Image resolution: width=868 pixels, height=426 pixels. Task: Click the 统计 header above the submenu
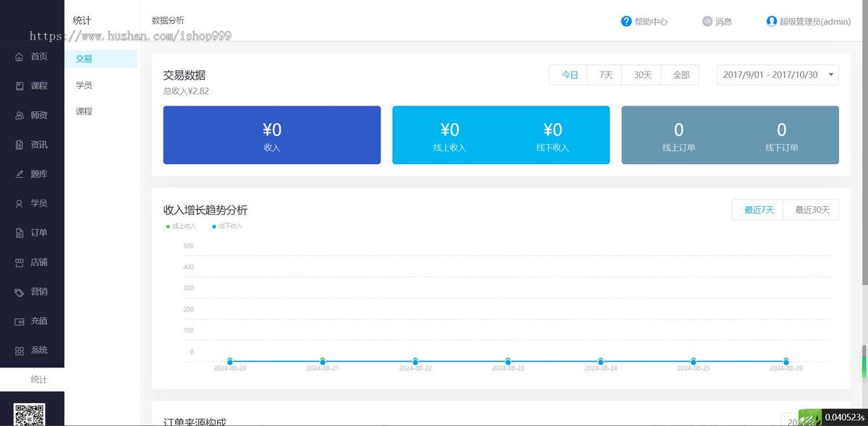tap(82, 20)
